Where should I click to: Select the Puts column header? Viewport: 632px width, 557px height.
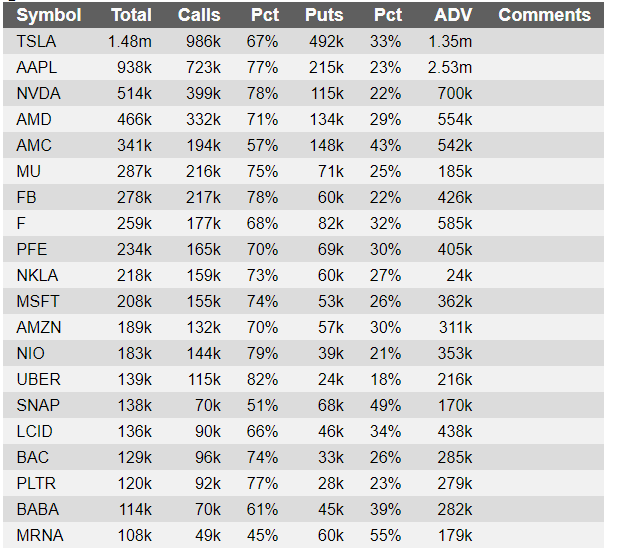pyautogui.click(x=323, y=15)
